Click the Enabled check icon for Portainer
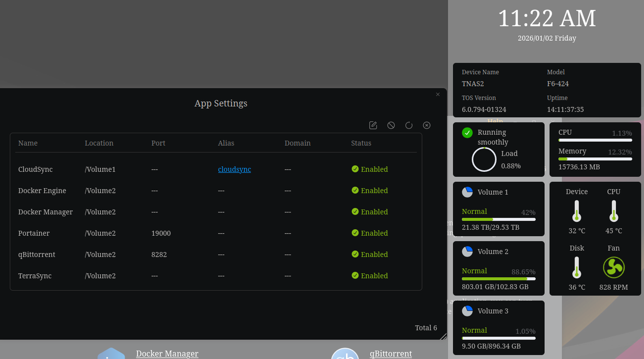Screen dimensions: 644x359 355,233
